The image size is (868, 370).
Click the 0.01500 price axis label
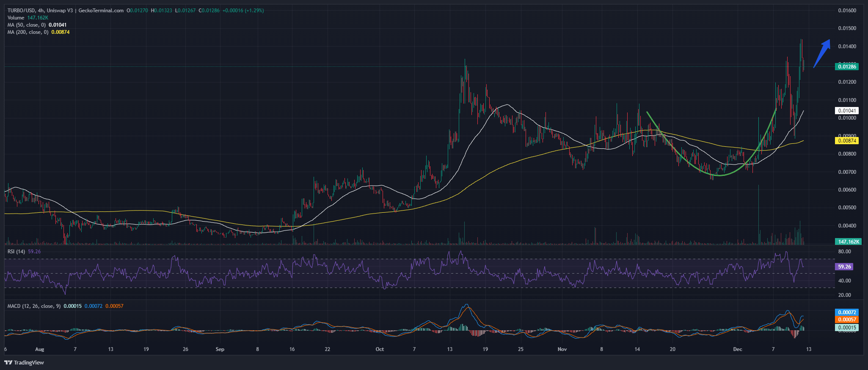[847, 28]
